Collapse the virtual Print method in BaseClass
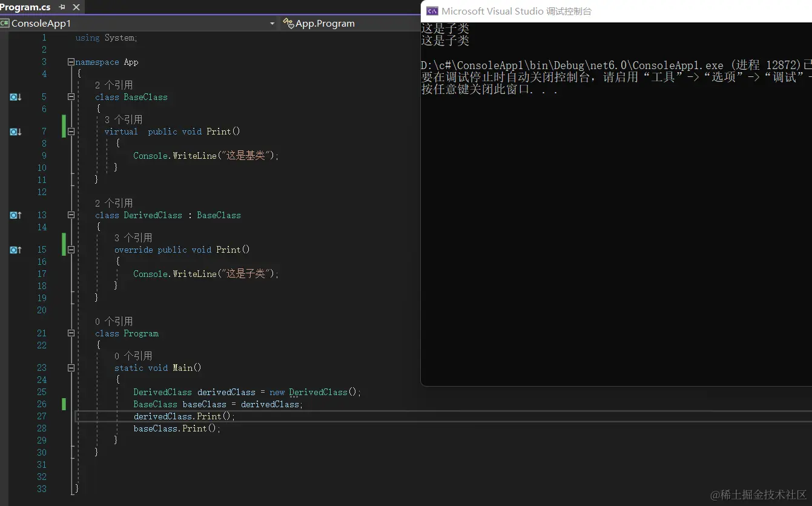Image resolution: width=812 pixels, height=506 pixels. 71,131
